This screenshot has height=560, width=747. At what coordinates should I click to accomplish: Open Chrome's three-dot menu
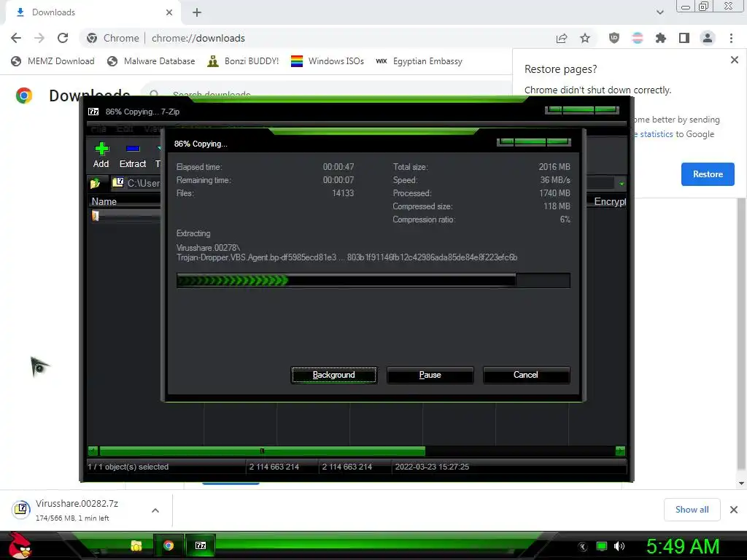(x=731, y=38)
